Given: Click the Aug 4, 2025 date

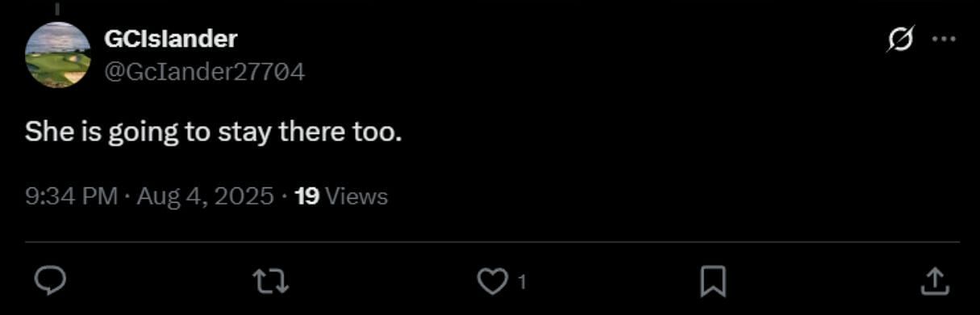Looking at the screenshot, I should 206,196.
